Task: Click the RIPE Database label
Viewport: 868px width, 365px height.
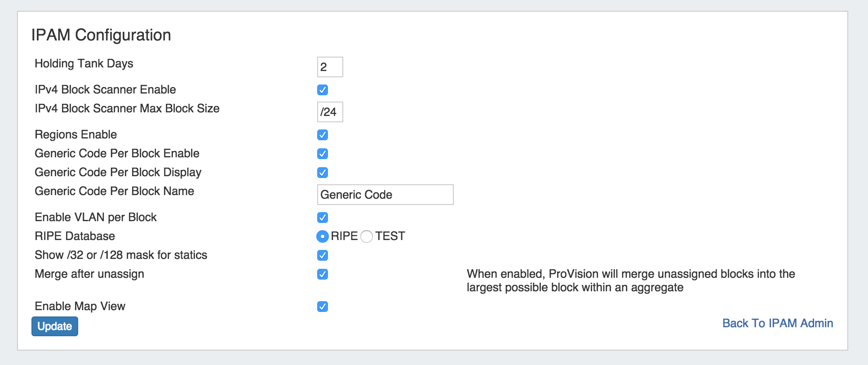Action: tap(75, 236)
